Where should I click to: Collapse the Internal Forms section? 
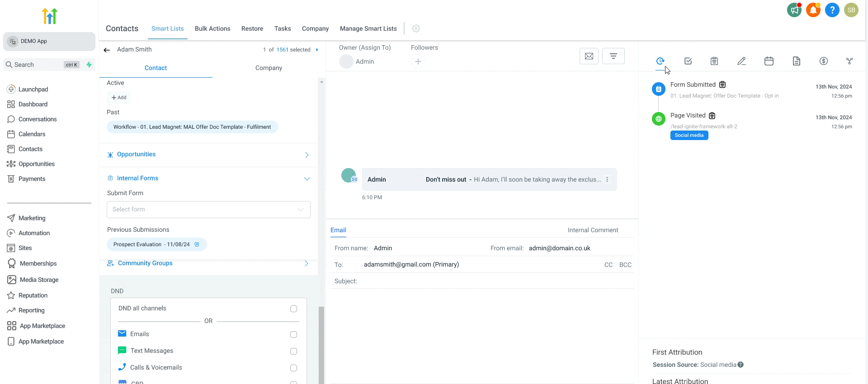(x=307, y=179)
